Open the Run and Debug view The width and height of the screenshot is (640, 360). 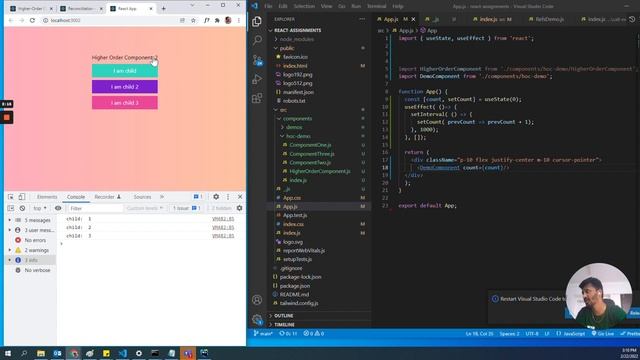pos(257,79)
